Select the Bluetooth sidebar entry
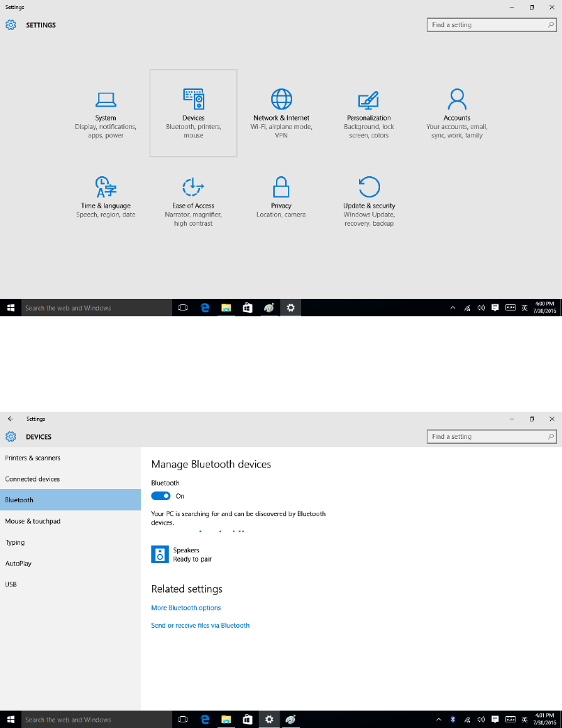 (x=70, y=500)
